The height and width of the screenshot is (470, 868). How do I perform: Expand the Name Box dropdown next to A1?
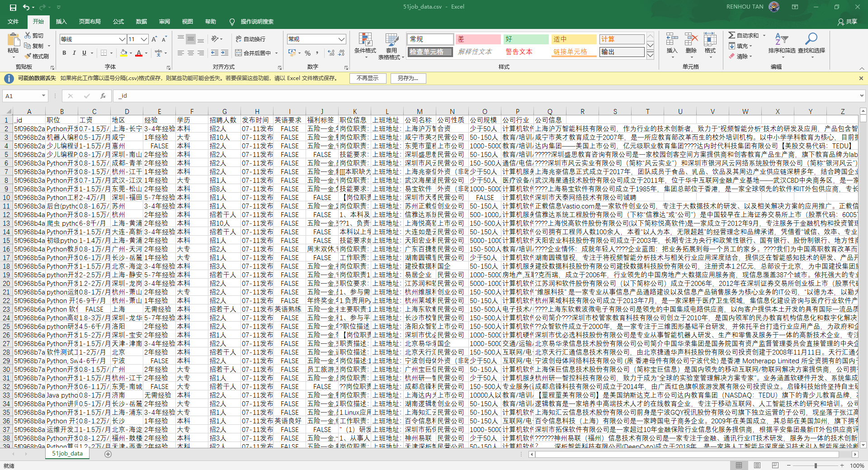coord(44,96)
